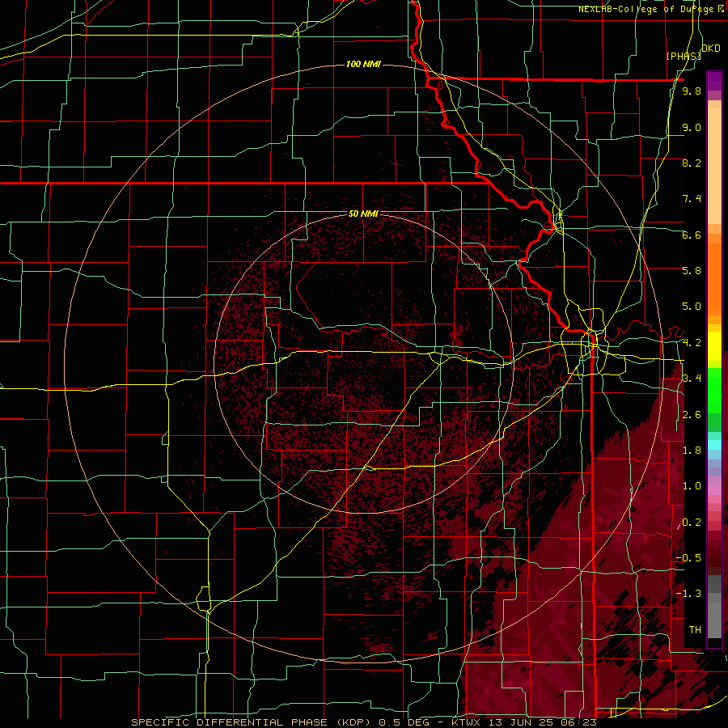This screenshot has width=728, height=728.
Task: Pick the pink segment of the color bar
Action: click(714, 491)
